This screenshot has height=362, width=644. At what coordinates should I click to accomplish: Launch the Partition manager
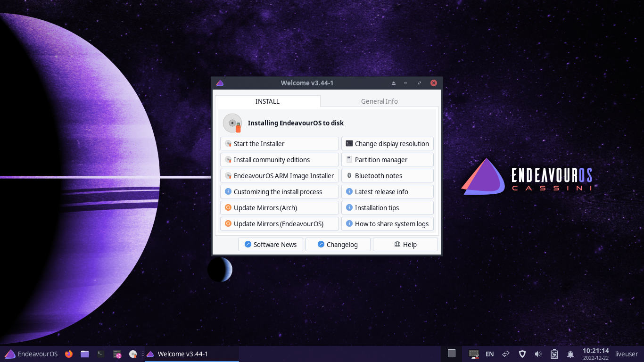tap(388, 160)
